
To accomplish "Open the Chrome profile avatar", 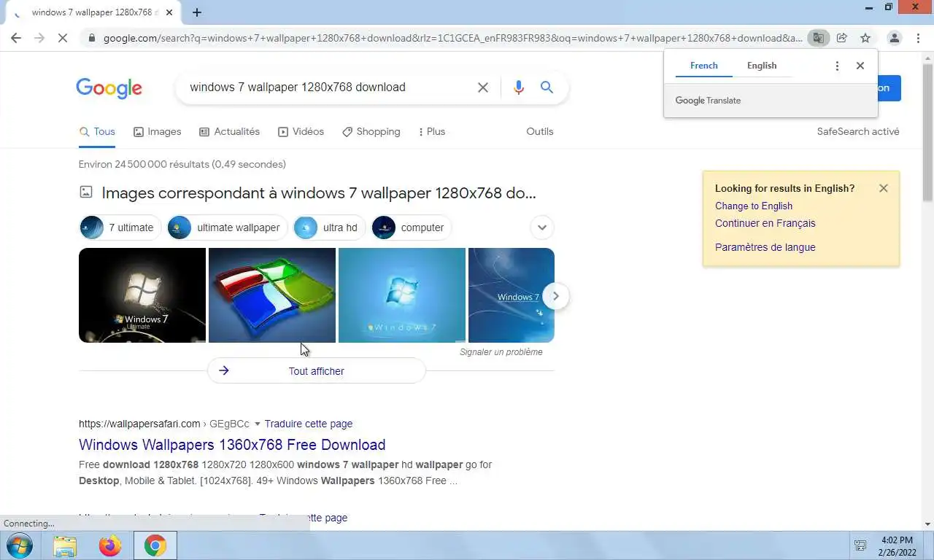I will 894,38.
